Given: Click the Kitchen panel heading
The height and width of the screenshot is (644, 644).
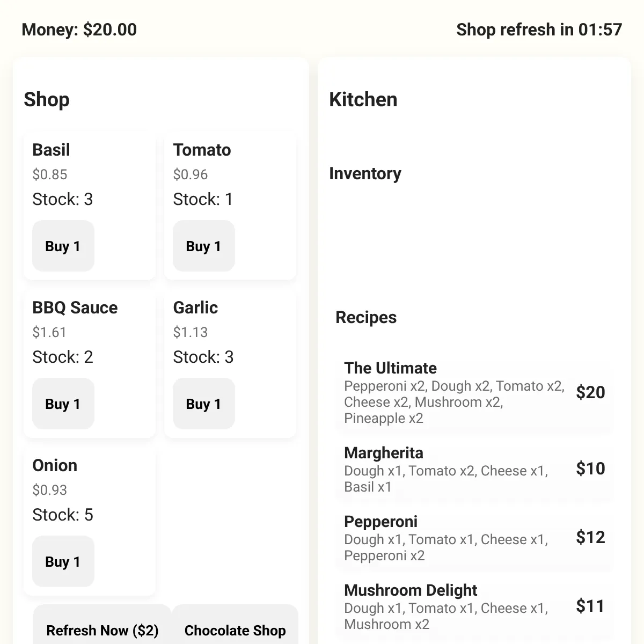Looking at the screenshot, I should pyautogui.click(x=363, y=99).
